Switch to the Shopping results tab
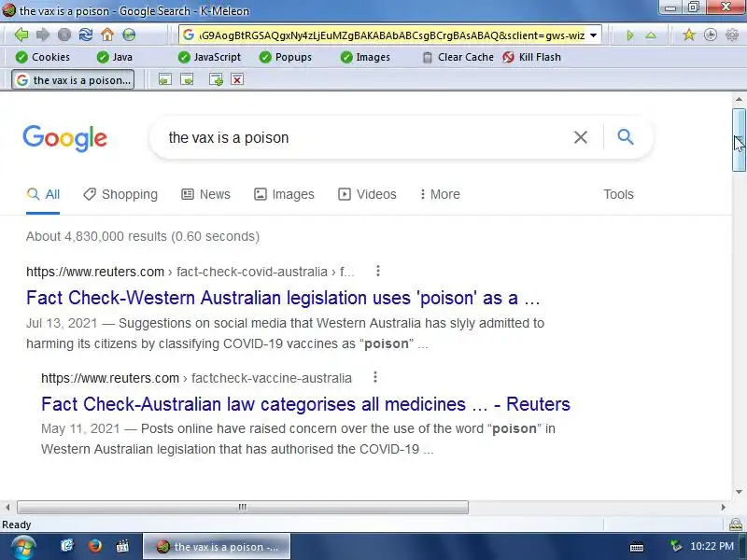The height and width of the screenshot is (560, 747). pyautogui.click(x=120, y=194)
